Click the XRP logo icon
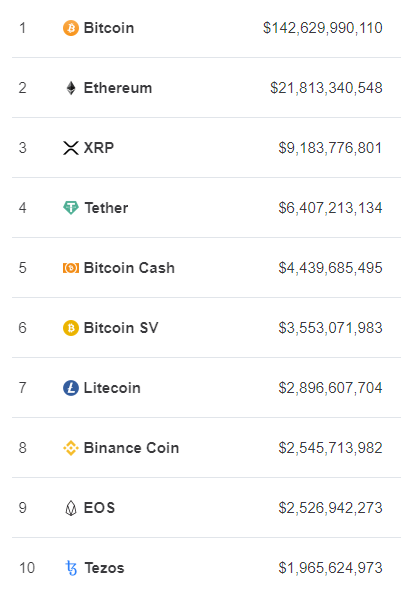This screenshot has height=596, width=401. point(71,148)
